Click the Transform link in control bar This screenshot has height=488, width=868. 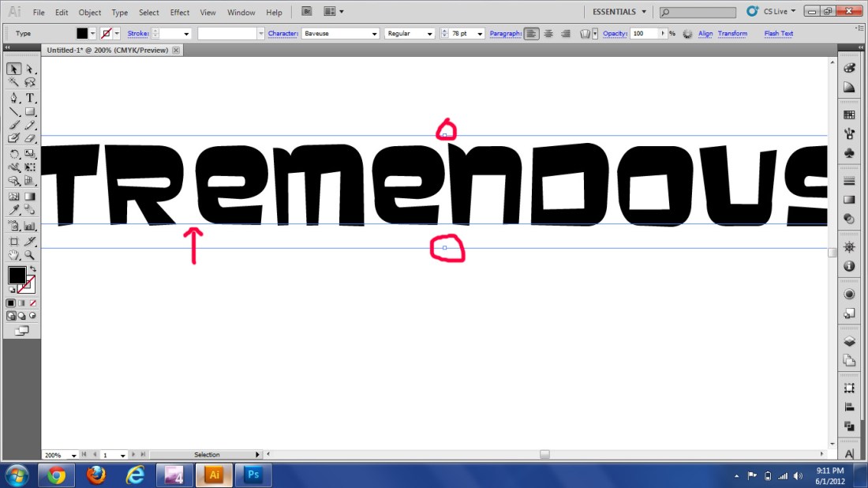click(x=732, y=34)
